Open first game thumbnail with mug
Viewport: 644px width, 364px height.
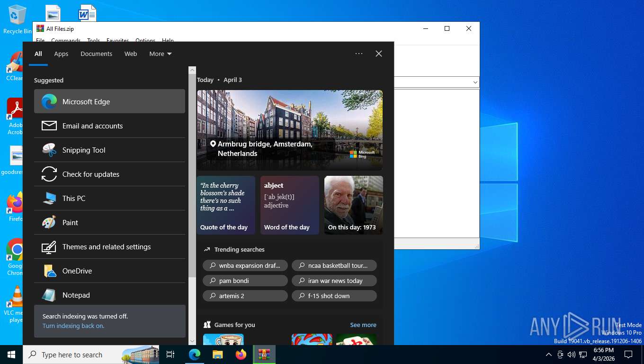tap(224, 339)
